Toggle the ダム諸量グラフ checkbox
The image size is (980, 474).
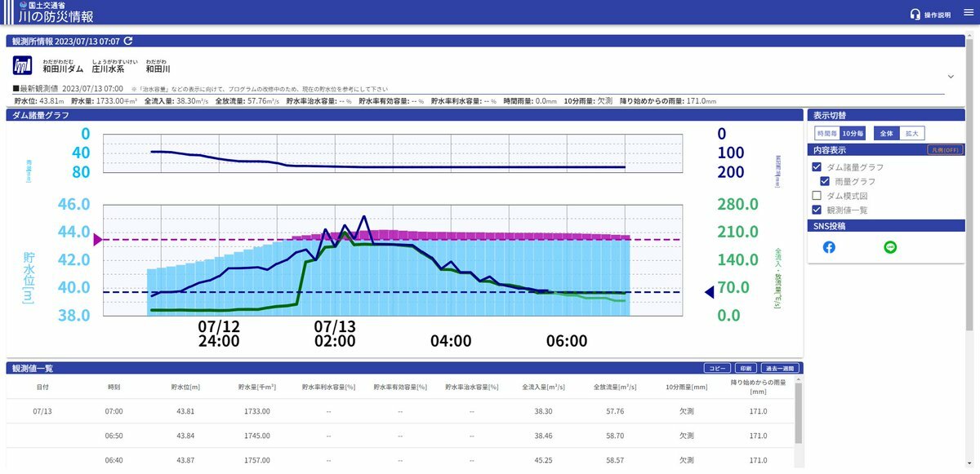pos(817,167)
